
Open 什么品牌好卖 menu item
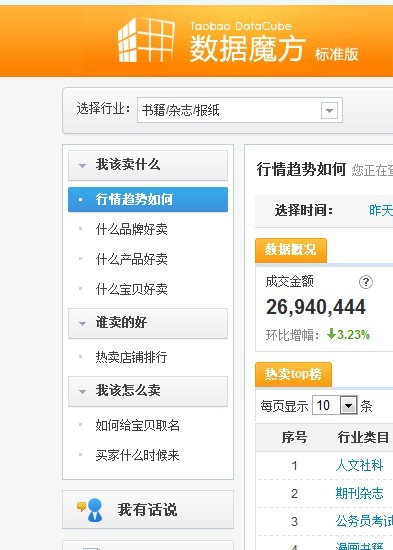(x=132, y=229)
